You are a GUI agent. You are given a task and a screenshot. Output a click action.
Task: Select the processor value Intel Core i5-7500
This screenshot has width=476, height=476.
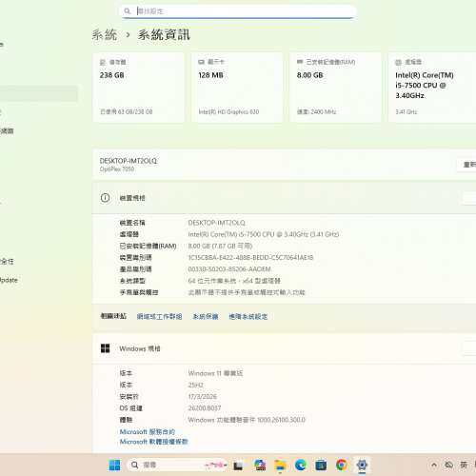264,234
